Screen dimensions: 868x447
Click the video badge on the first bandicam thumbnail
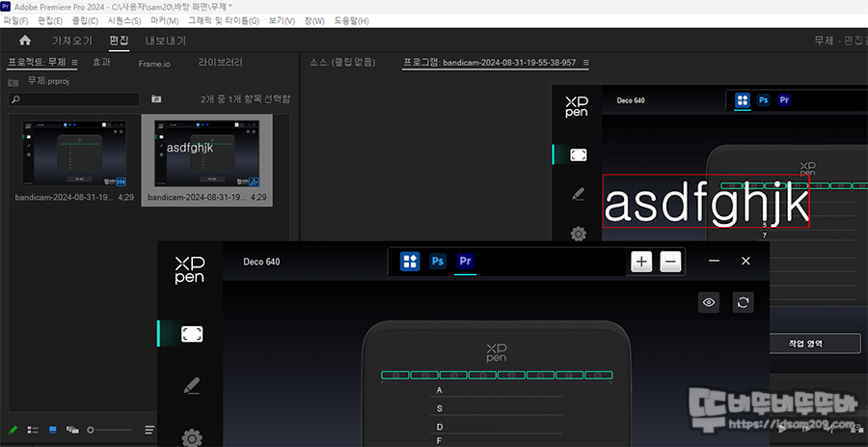pos(122,181)
